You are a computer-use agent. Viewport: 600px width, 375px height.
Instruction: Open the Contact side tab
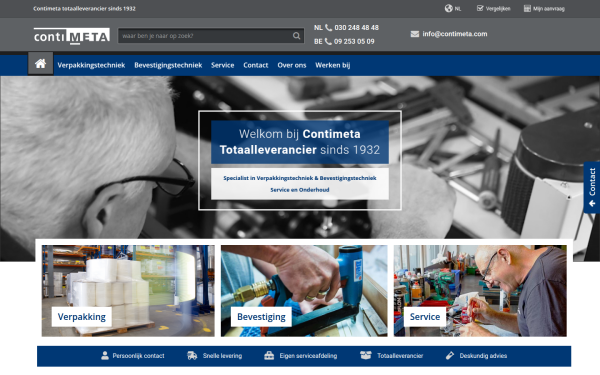[x=592, y=188]
